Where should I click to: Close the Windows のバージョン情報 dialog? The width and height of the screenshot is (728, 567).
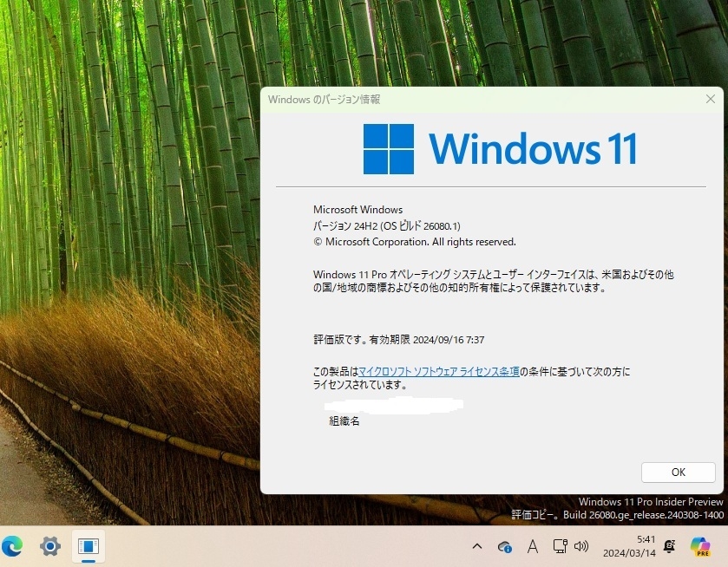pyautogui.click(x=710, y=99)
